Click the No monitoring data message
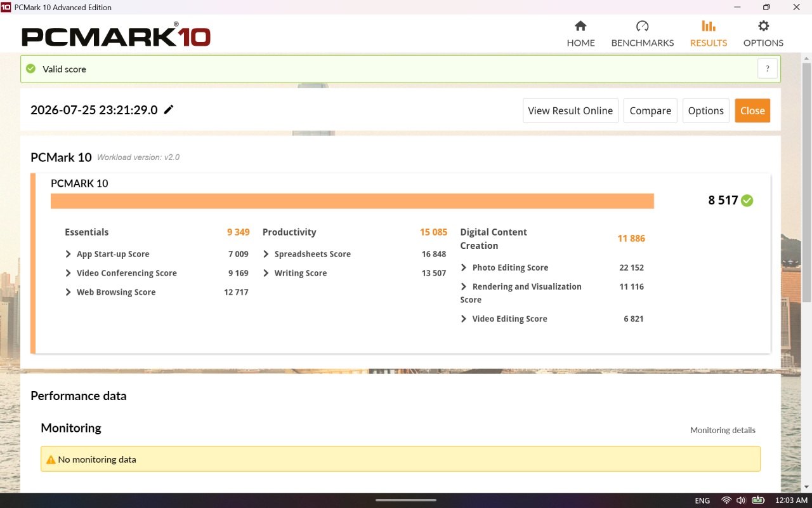Screen dimensions: 812x508 tap(97, 459)
